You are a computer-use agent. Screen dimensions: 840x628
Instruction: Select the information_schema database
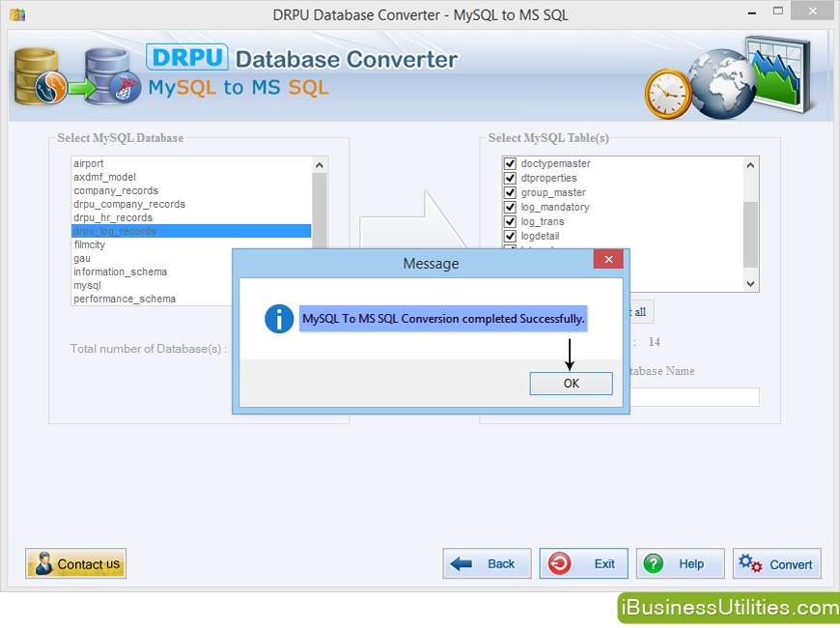pyautogui.click(x=153, y=271)
